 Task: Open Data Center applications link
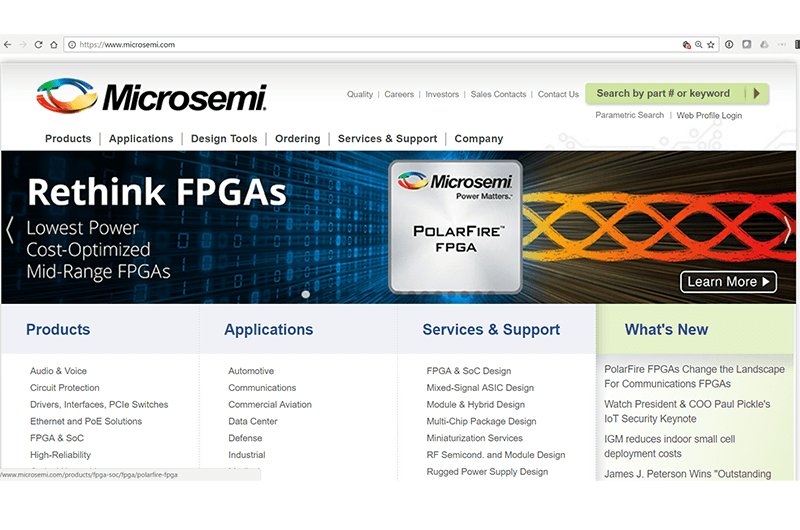pos(253,421)
